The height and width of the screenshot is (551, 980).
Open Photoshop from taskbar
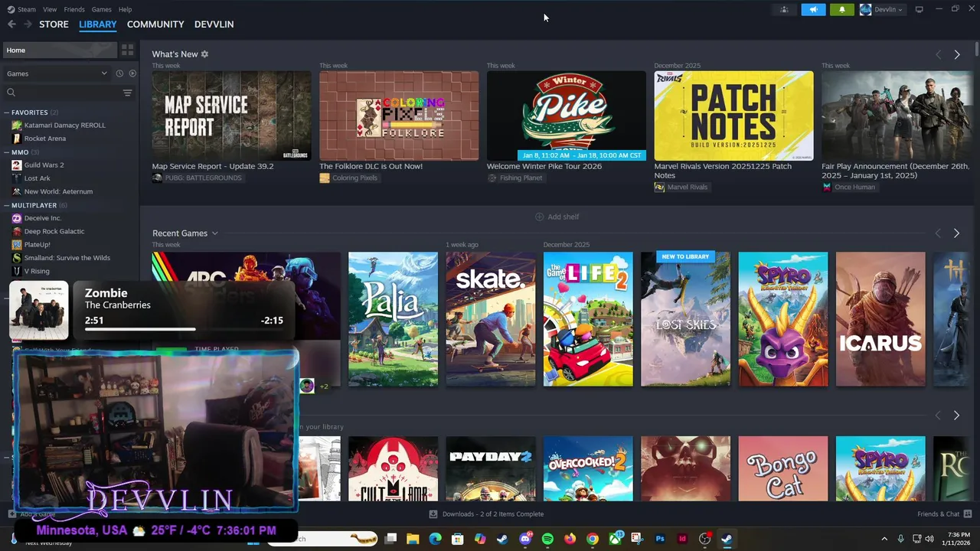(x=660, y=539)
